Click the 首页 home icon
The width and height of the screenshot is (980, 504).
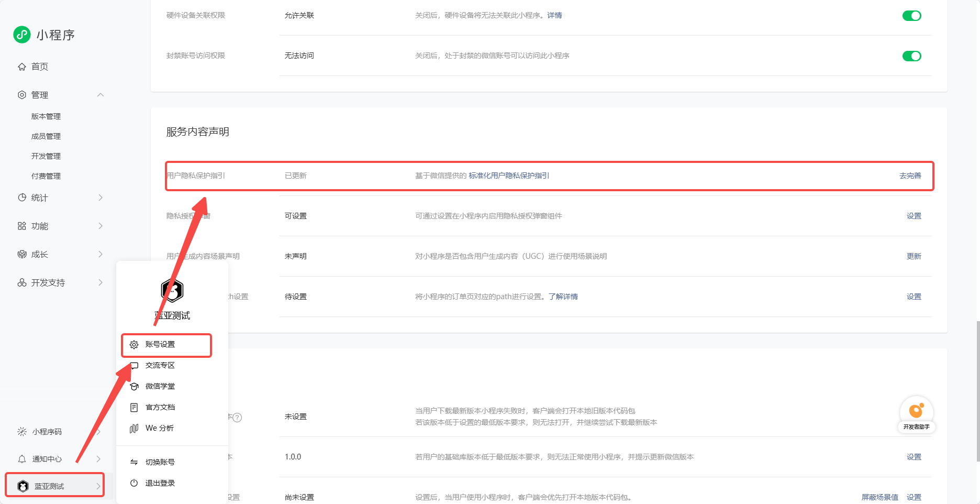click(x=22, y=67)
